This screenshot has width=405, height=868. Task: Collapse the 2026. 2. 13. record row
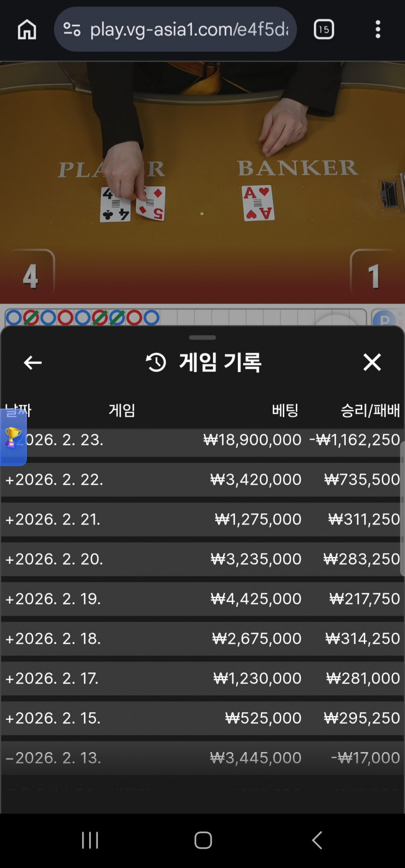coord(53,758)
